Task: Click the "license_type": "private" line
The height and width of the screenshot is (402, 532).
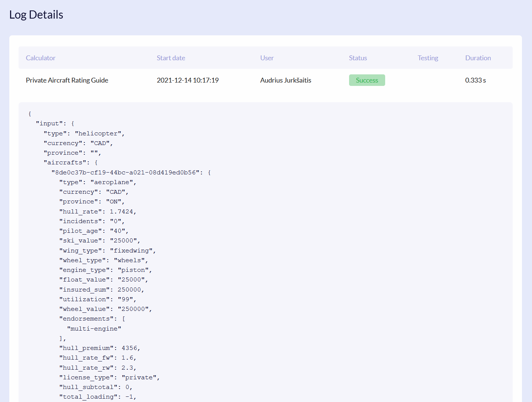Action: (x=109, y=377)
